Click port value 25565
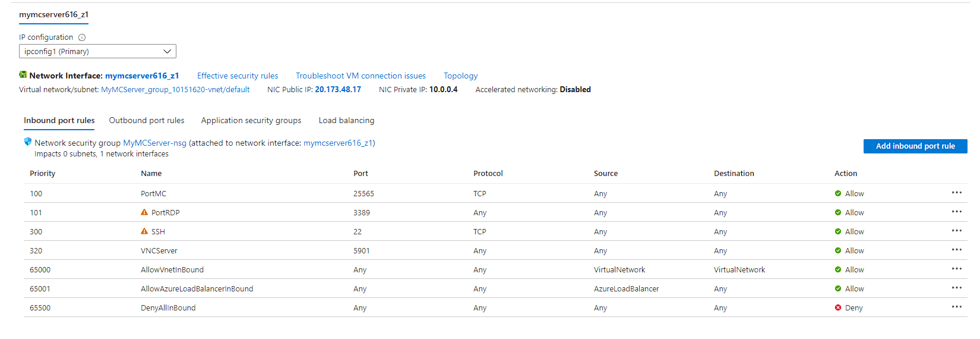This screenshot has width=980, height=339. point(363,193)
